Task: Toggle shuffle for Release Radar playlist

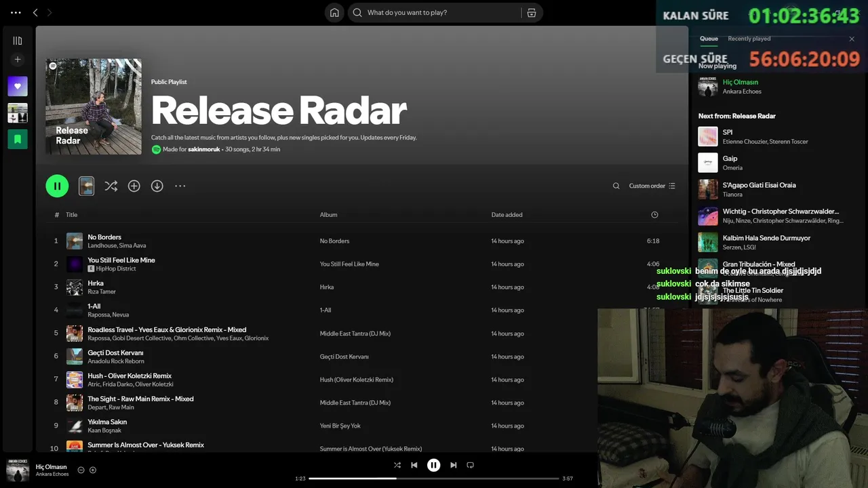Action: [111, 186]
